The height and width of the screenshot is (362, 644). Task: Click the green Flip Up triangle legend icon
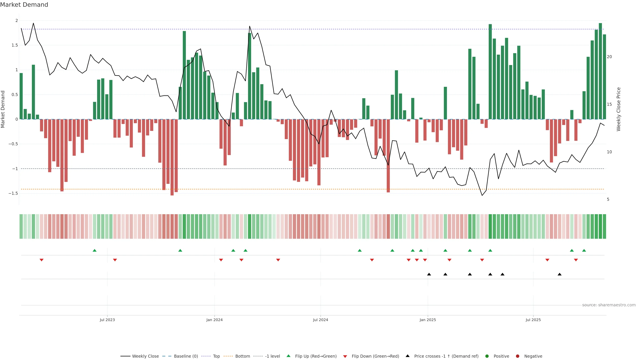coord(288,356)
